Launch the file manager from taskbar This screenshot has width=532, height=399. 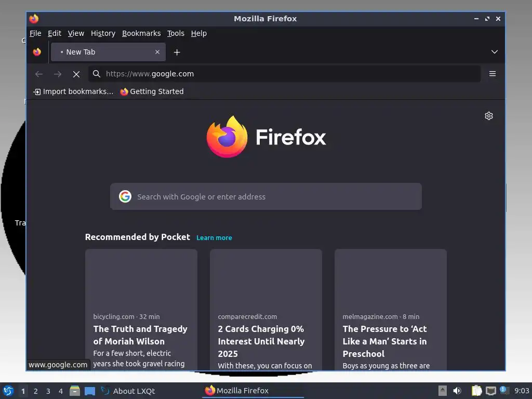75,391
